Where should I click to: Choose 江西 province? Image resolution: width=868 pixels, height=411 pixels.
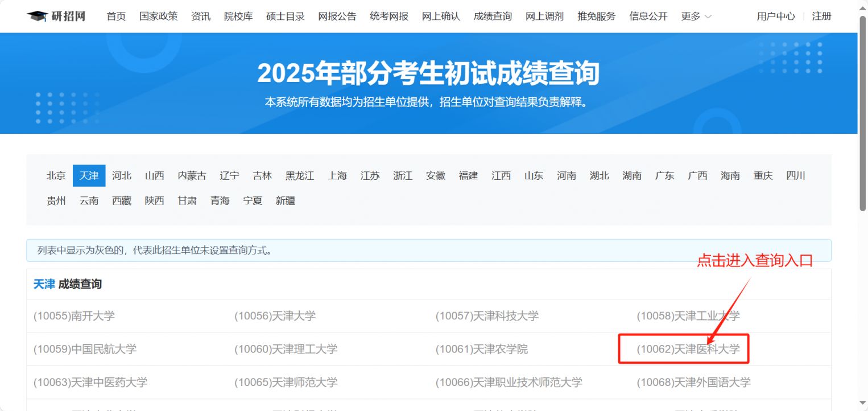click(x=501, y=176)
